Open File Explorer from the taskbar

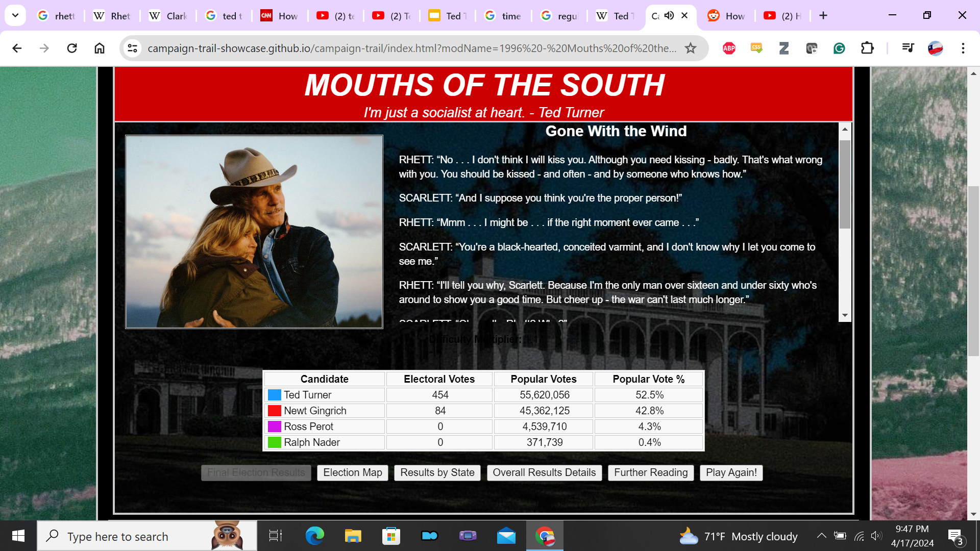pyautogui.click(x=353, y=536)
